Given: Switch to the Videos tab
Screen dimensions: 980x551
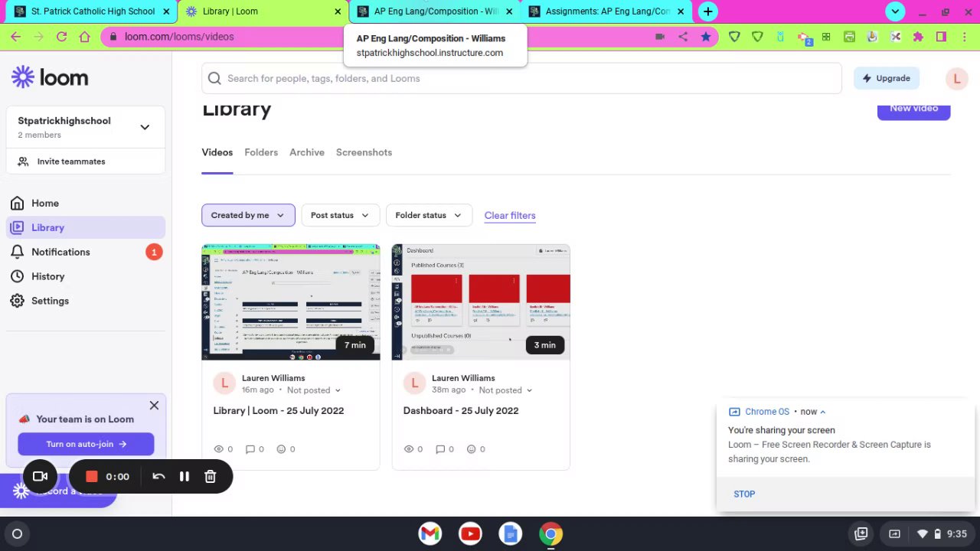Looking at the screenshot, I should click(x=217, y=152).
